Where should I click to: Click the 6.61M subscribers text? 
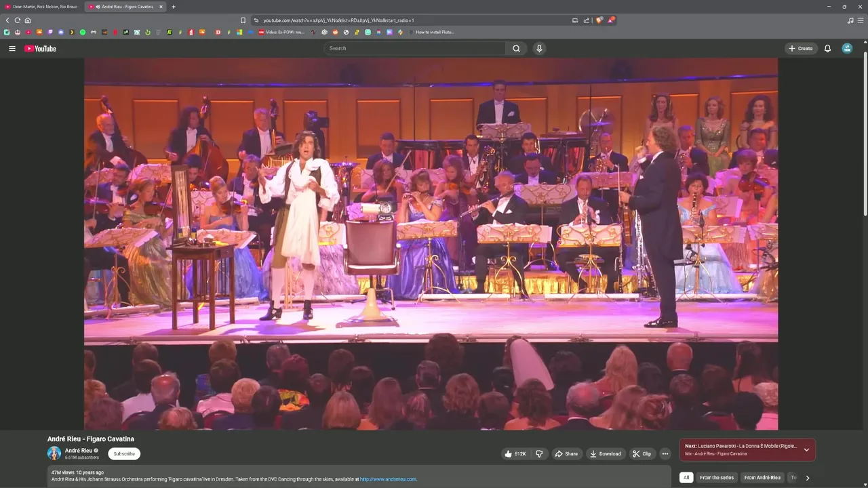[81, 457]
